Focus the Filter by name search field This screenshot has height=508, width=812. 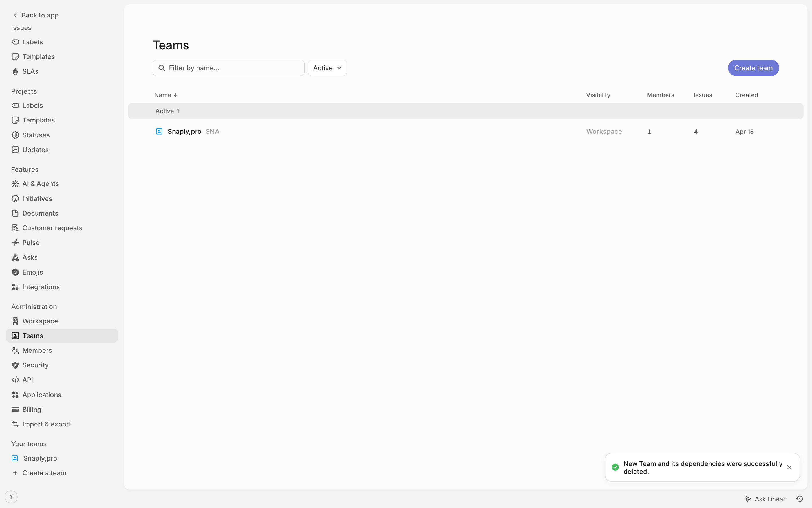coord(228,68)
